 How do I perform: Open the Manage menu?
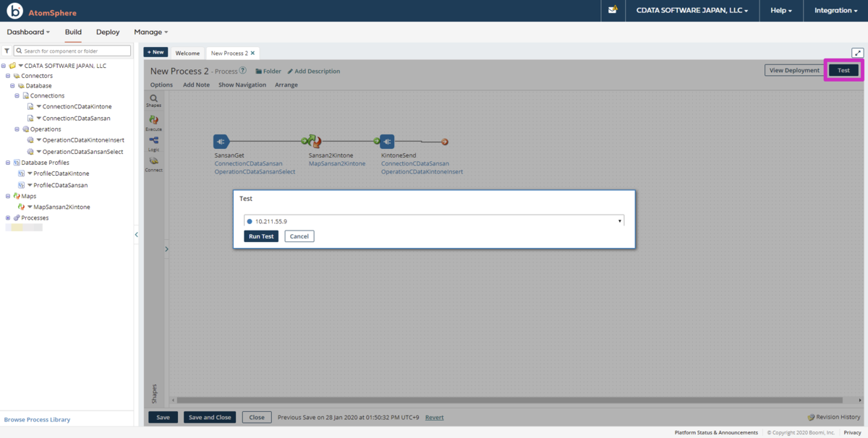click(151, 32)
